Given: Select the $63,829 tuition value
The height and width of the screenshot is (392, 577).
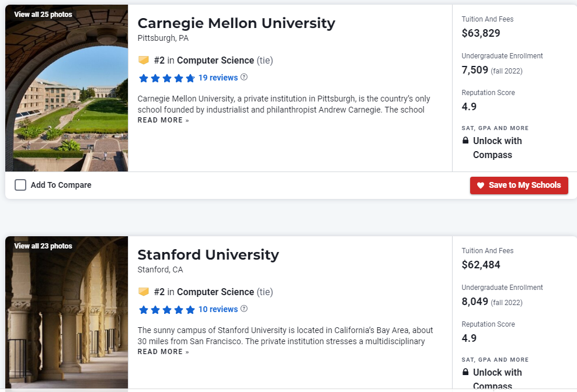Looking at the screenshot, I should [481, 33].
